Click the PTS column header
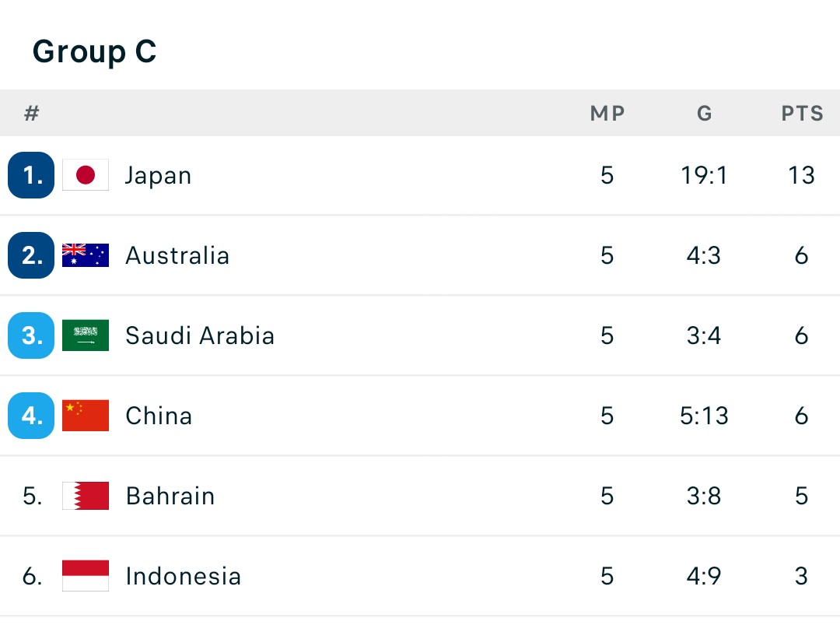 802,113
